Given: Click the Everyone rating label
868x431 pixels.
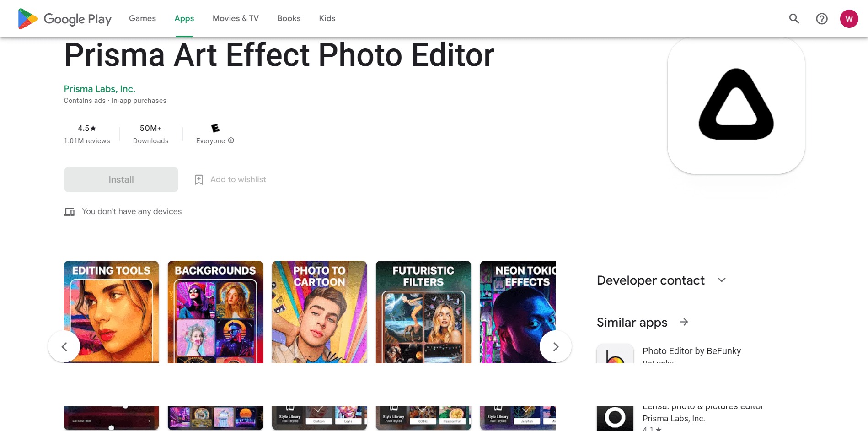Looking at the screenshot, I should tap(210, 141).
